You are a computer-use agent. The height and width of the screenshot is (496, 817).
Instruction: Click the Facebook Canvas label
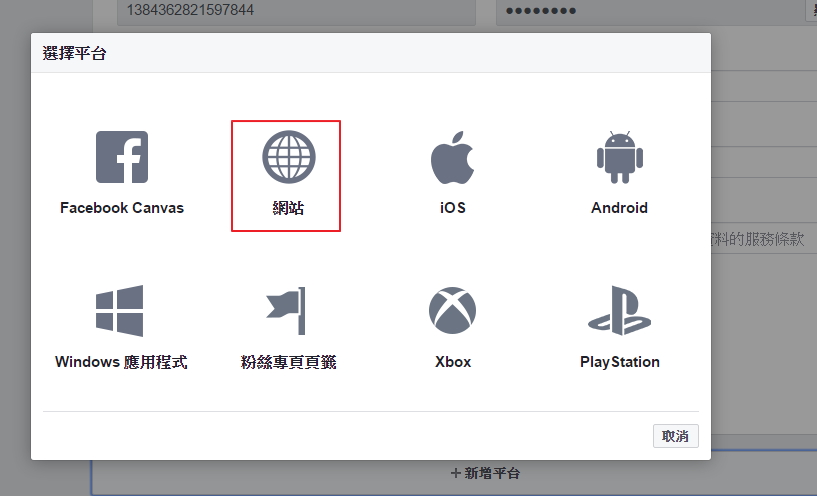tap(122, 208)
